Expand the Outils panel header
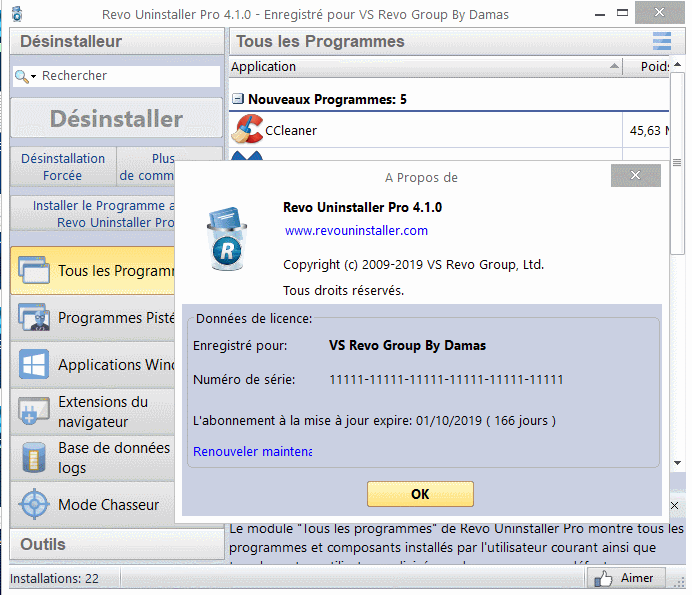 [x=117, y=544]
